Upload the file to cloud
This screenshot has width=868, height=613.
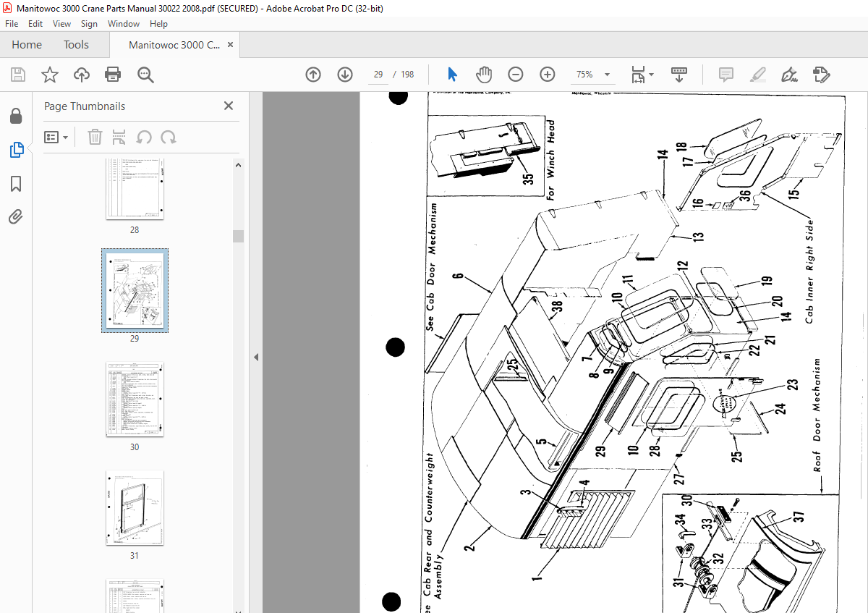82,75
